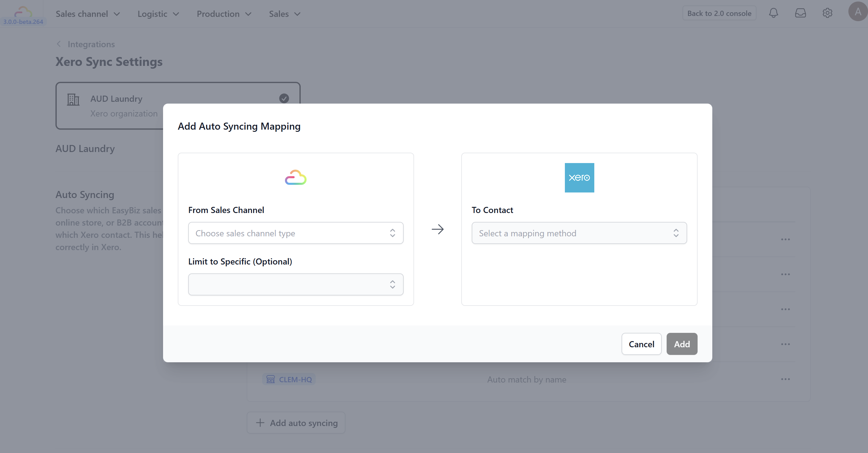Viewport: 868px width, 453px height.
Task: Click the cloud logo in From panel
Action: (295, 178)
